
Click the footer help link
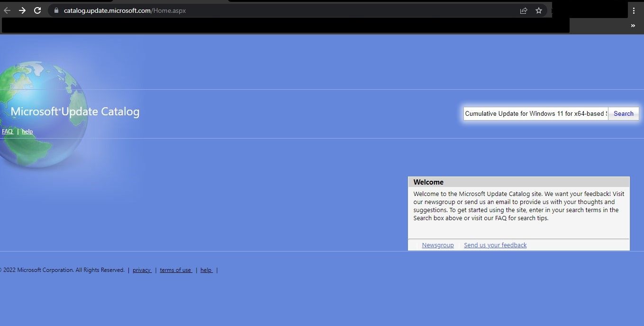tap(206, 270)
